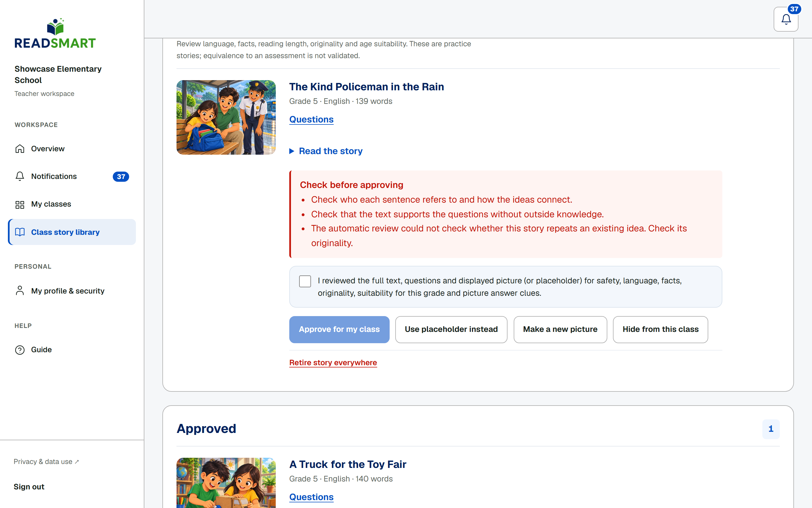
Task: Click Approve for my class button
Action: coord(339,329)
